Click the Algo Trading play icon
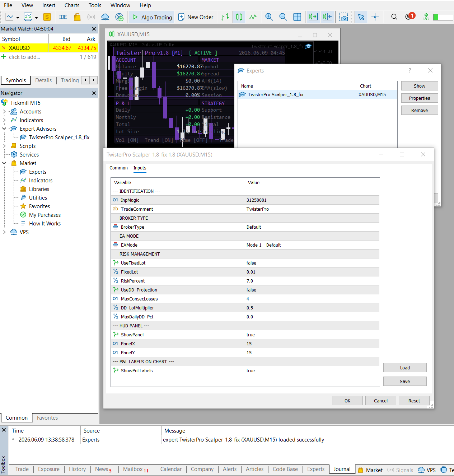 [x=135, y=17]
